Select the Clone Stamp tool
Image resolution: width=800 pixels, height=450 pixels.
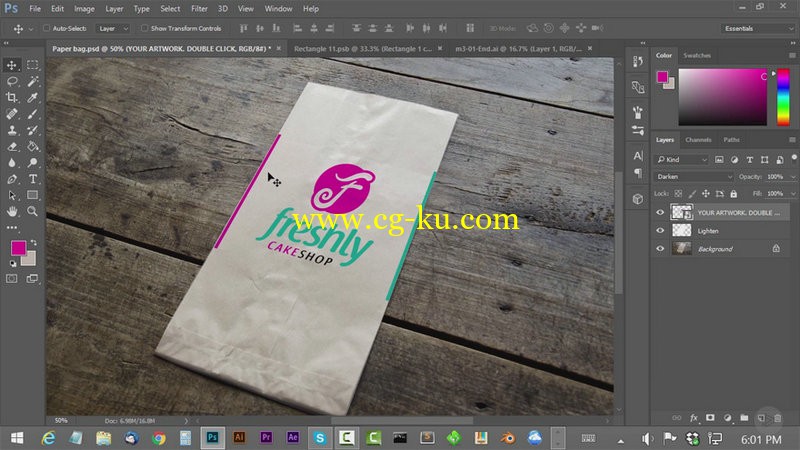click(11, 130)
